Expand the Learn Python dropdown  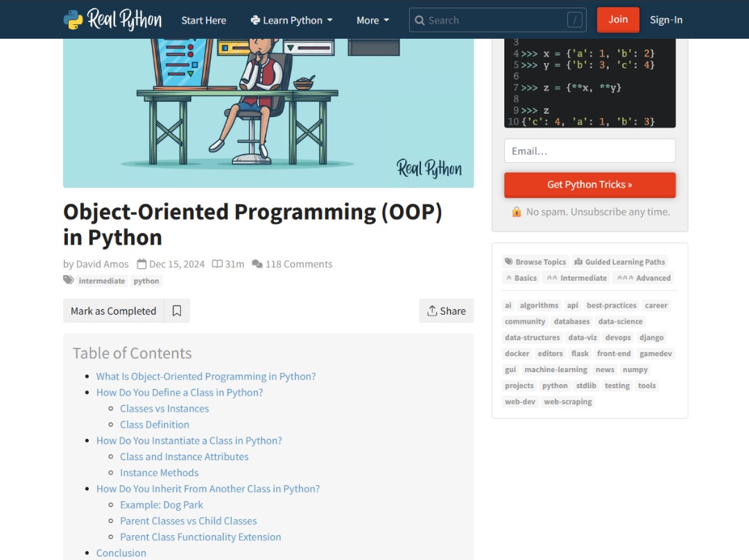[x=291, y=20]
